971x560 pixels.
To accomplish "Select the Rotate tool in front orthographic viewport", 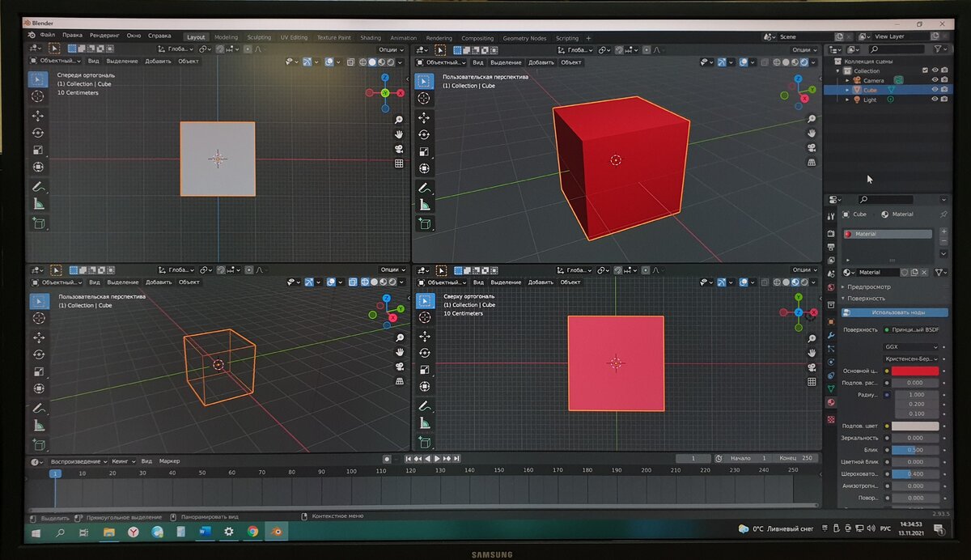I will (38, 133).
